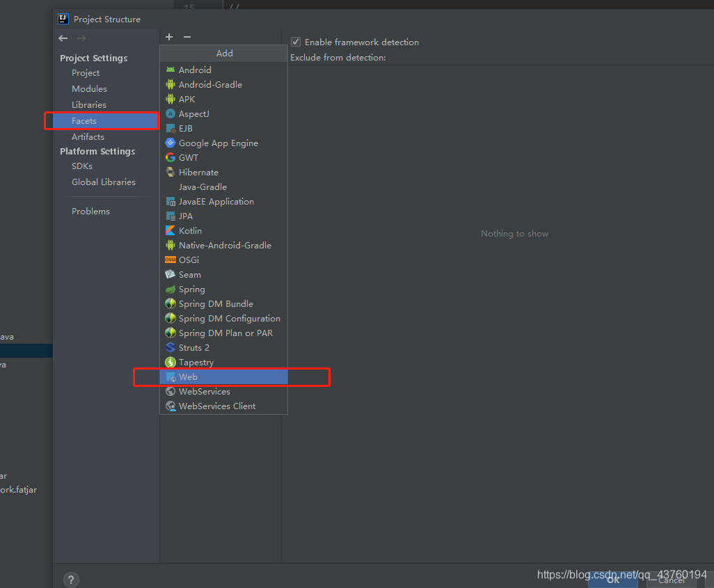The width and height of the screenshot is (714, 588).
Task: Click the Spring DM Plan icon
Action: click(x=170, y=333)
